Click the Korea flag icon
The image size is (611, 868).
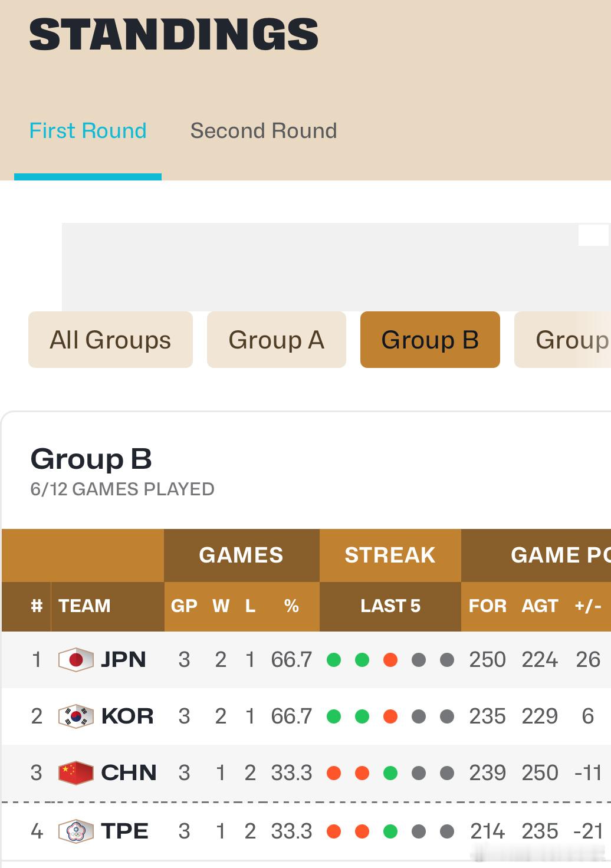75,716
